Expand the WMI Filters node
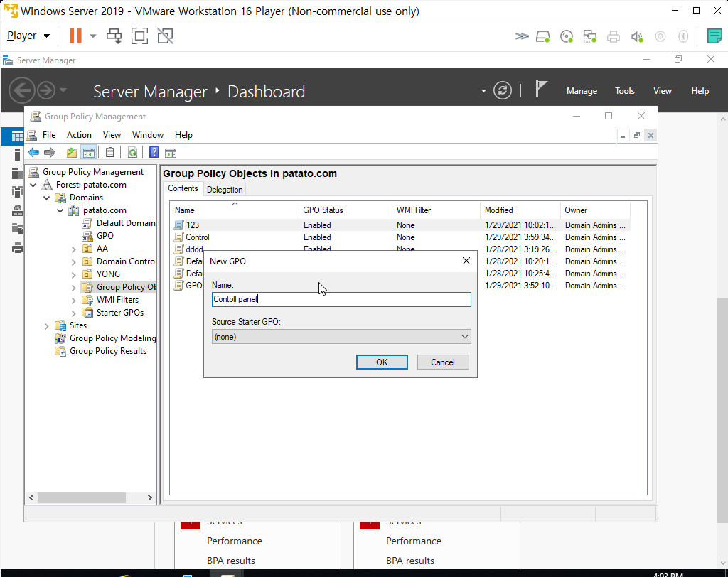Screen dimensions: 728x577 [73, 301]
